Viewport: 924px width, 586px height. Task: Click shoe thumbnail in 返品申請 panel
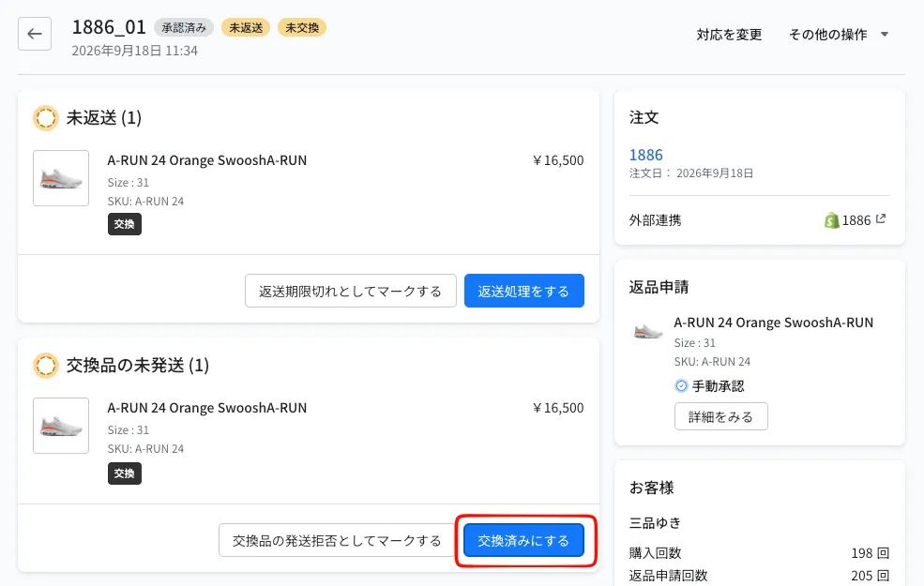pyautogui.click(x=647, y=332)
